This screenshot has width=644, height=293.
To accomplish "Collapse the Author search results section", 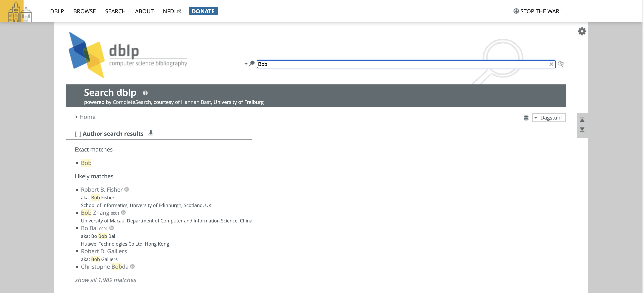I will [x=78, y=134].
